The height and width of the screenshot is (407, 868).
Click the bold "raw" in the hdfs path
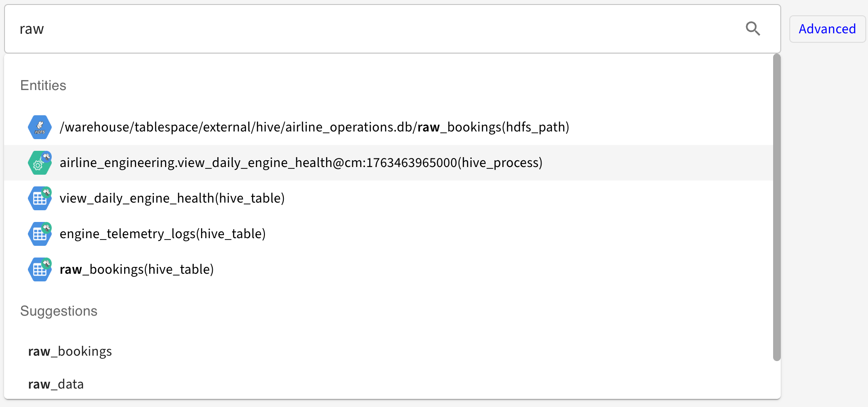click(x=428, y=127)
